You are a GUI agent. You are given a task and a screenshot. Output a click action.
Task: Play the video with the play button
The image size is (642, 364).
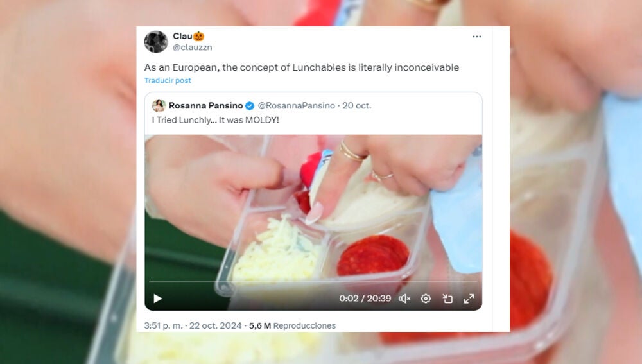(x=158, y=299)
